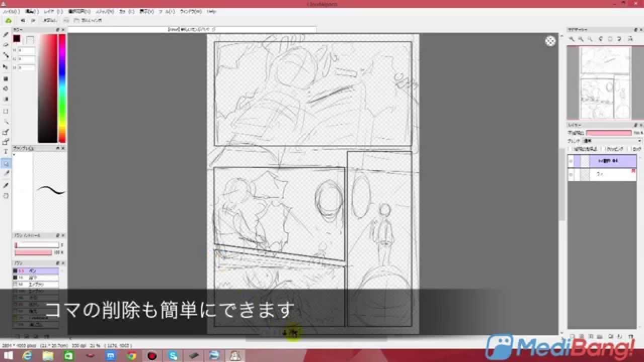Click the delete layer trash icon
The width and height of the screenshot is (644, 362).
(631, 335)
